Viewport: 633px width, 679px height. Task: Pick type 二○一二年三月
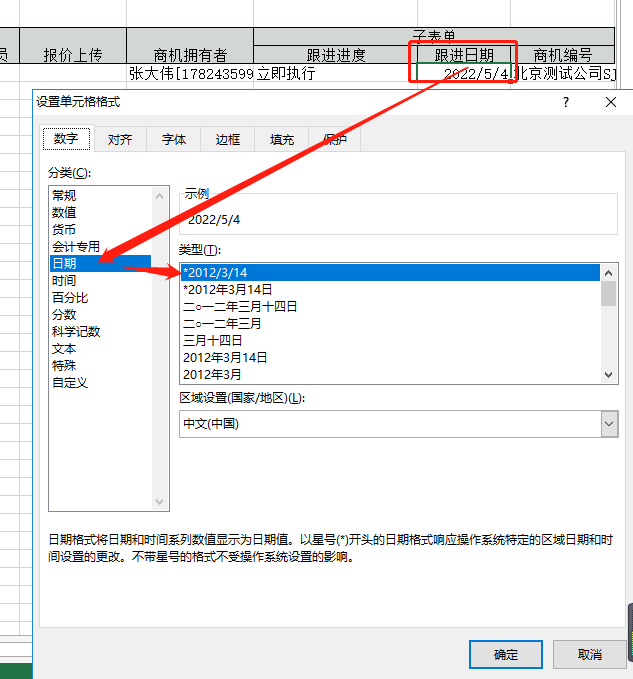[x=390, y=323]
